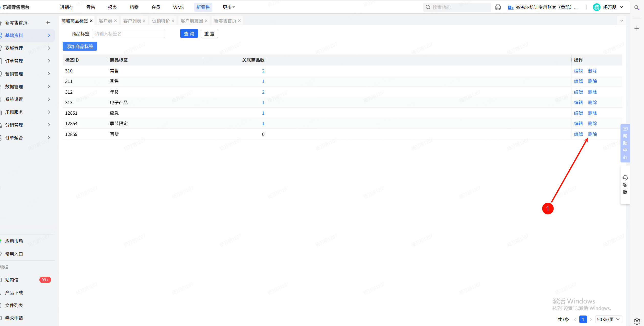Screen dimensions: 644x326
Task: Click the 添加商品标签 button
Action: pos(80,46)
